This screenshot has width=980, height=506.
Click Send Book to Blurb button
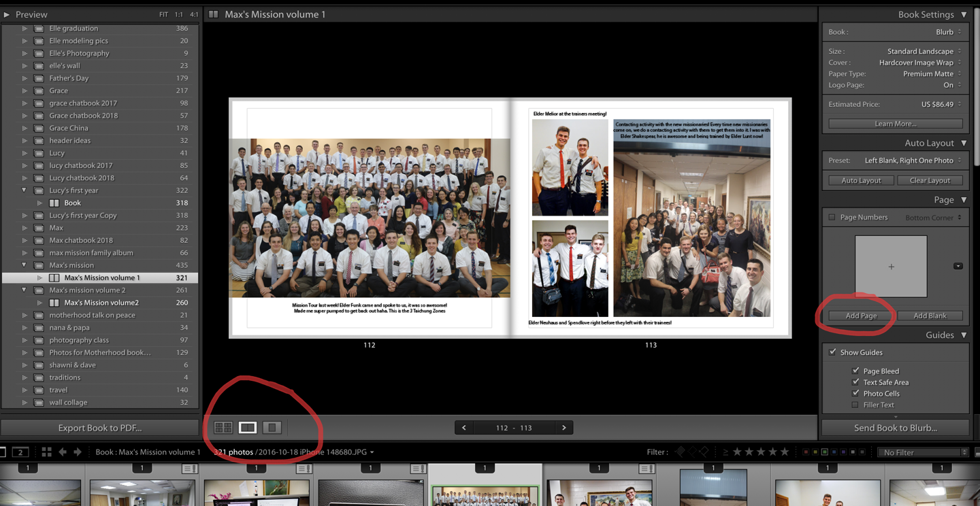point(895,428)
